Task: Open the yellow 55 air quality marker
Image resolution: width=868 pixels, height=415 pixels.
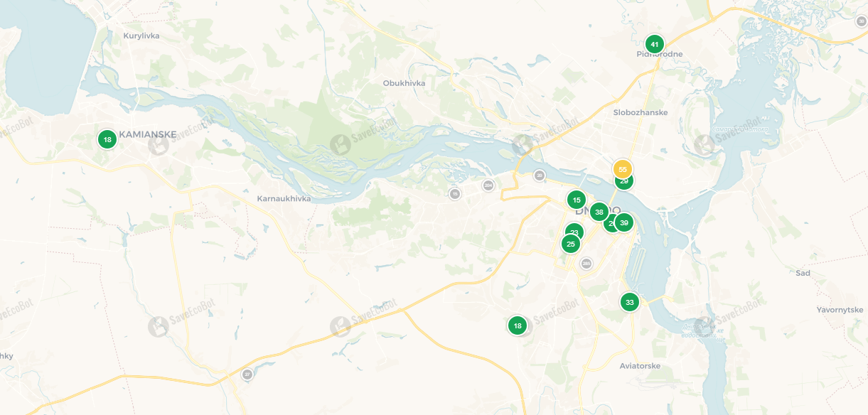Action: 623,169
